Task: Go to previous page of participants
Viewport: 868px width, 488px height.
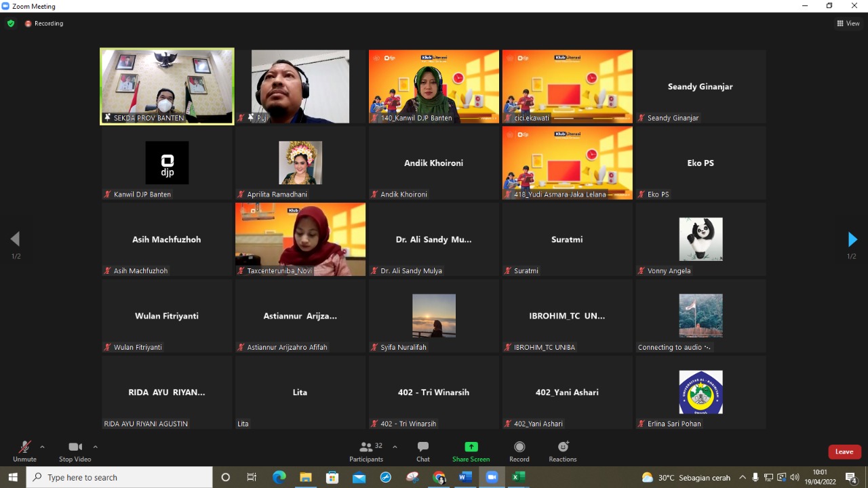Action: [x=15, y=239]
